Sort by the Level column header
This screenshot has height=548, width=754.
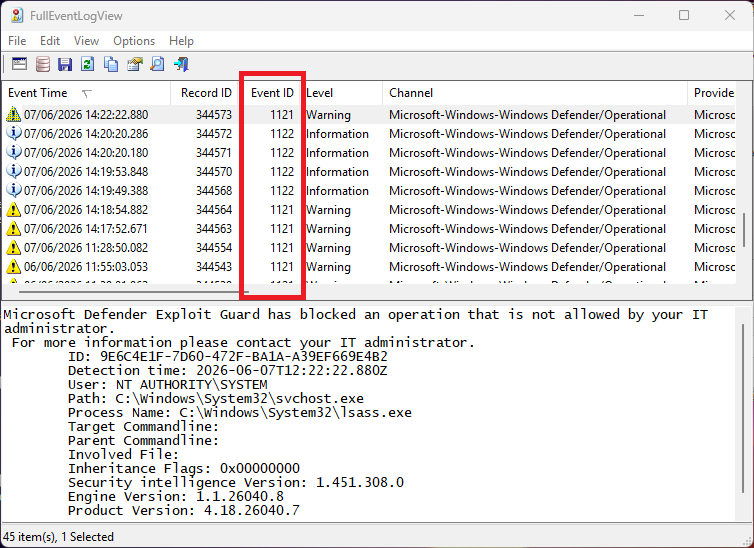(341, 93)
